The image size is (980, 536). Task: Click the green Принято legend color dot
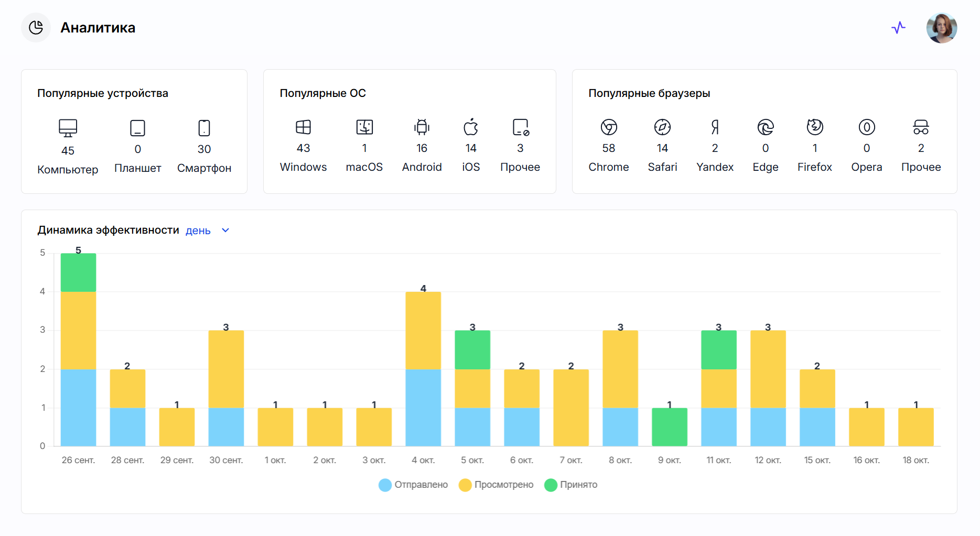[551, 485]
